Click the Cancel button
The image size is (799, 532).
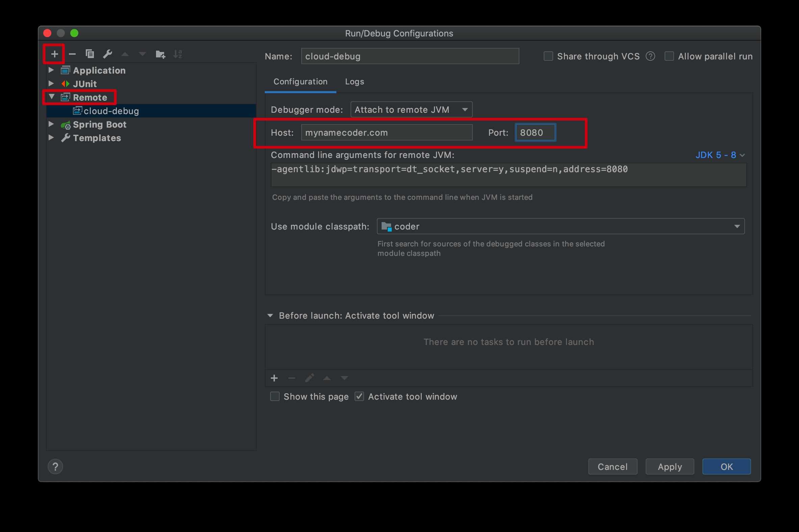tap(613, 467)
